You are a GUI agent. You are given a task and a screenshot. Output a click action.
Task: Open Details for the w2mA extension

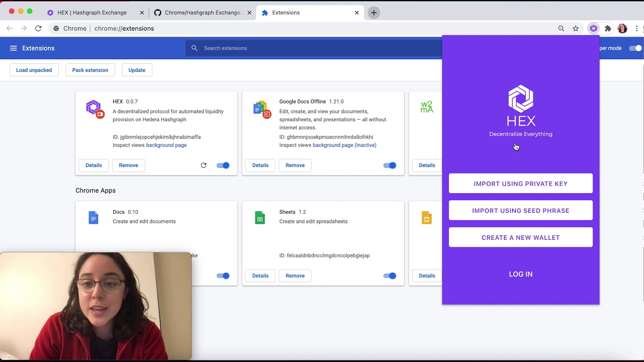427,165
